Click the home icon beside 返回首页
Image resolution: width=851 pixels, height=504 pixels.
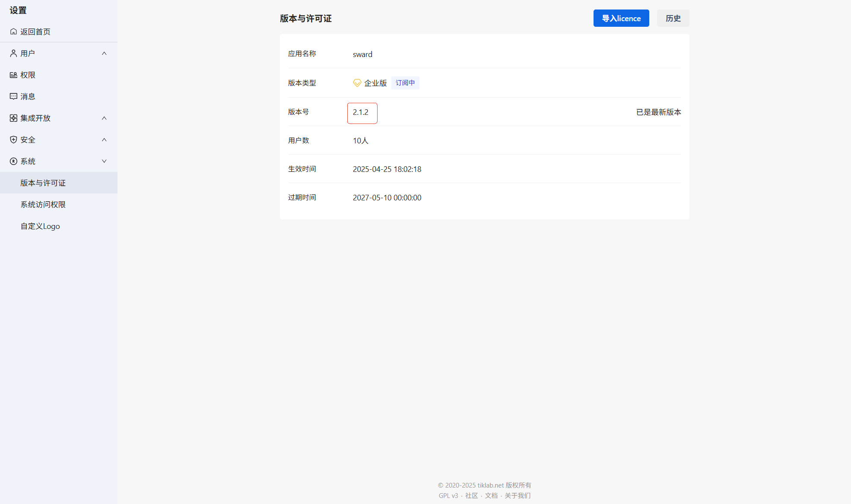point(13,32)
